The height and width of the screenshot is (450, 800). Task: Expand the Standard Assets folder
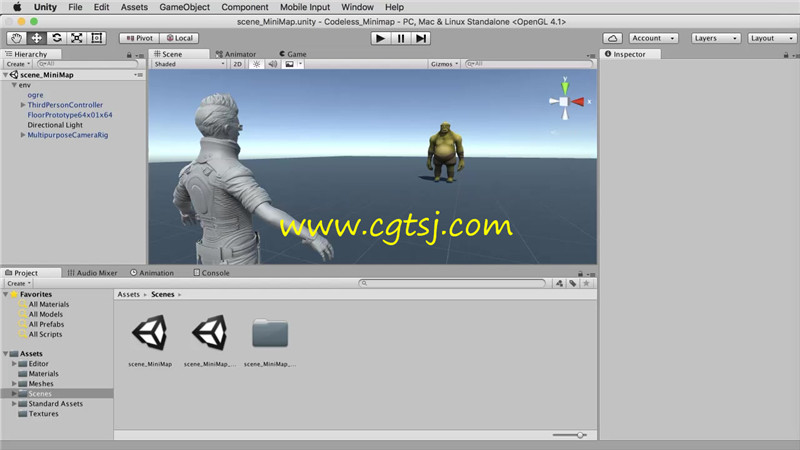pyautogui.click(x=14, y=404)
